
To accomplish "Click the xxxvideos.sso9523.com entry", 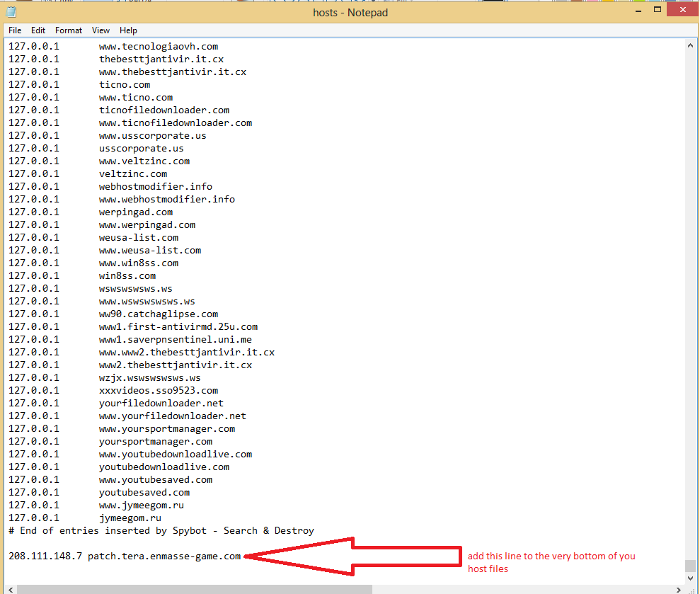I will tap(159, 390).
